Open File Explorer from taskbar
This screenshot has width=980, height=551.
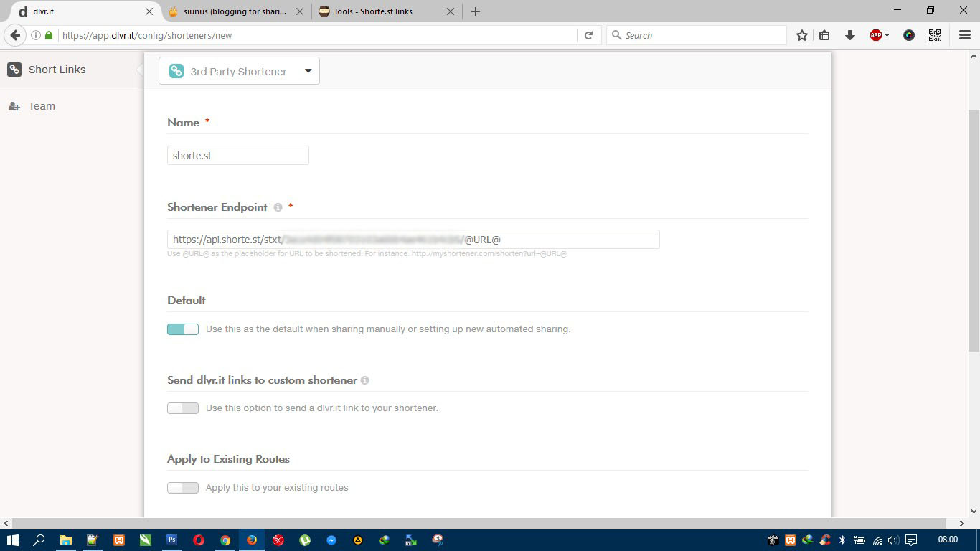click(65, 540)
